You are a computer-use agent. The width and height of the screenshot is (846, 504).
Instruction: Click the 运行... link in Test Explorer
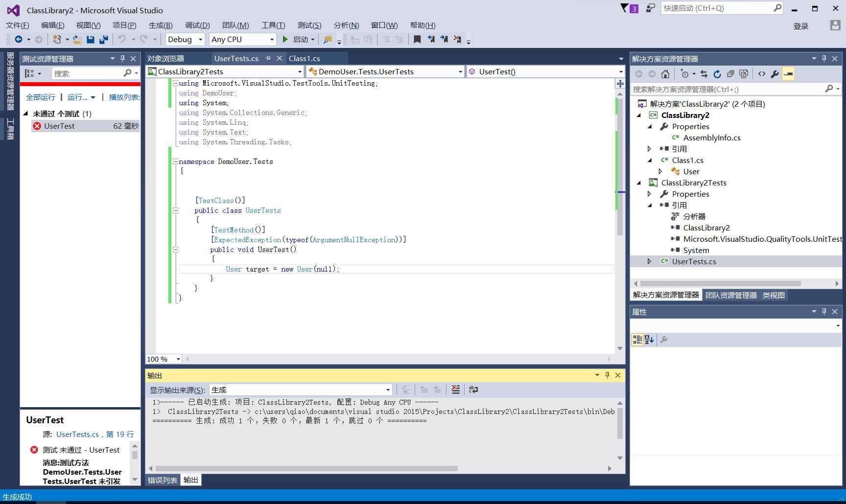(77, 97)
